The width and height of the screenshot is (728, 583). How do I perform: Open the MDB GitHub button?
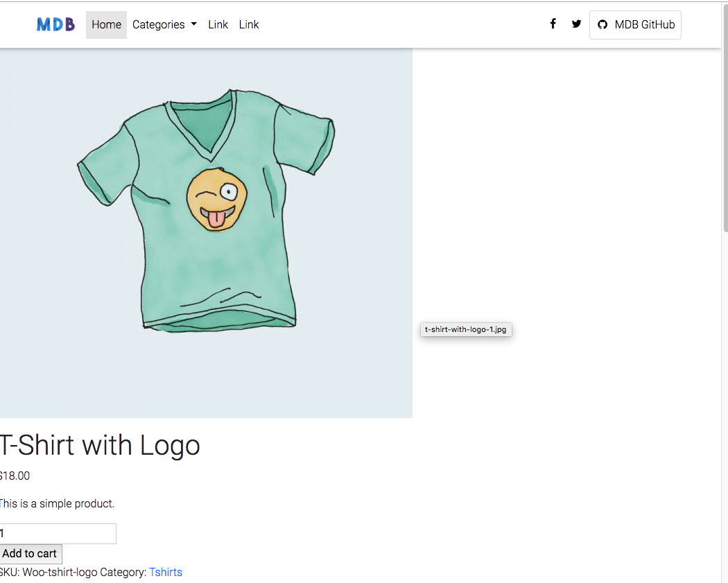635,24
